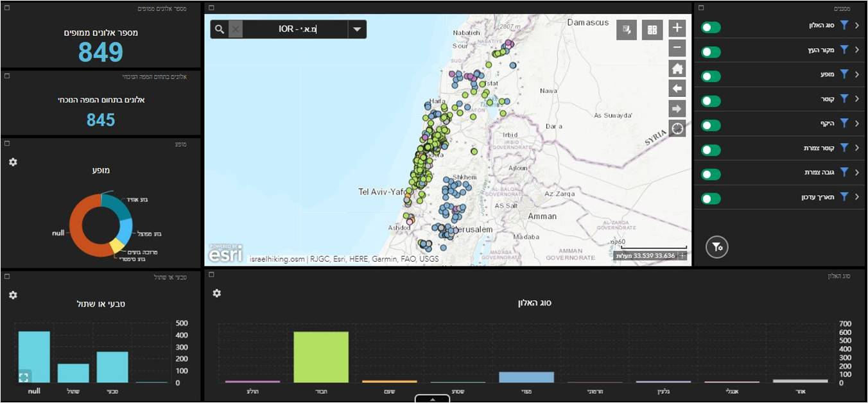868x403 pixels.
Task: Click the search magnifier icon
Action: 220,30
